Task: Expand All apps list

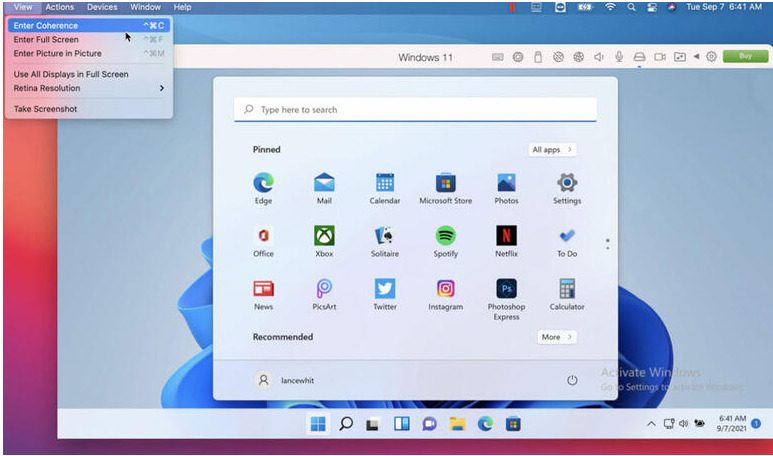Action: point(552,150)
